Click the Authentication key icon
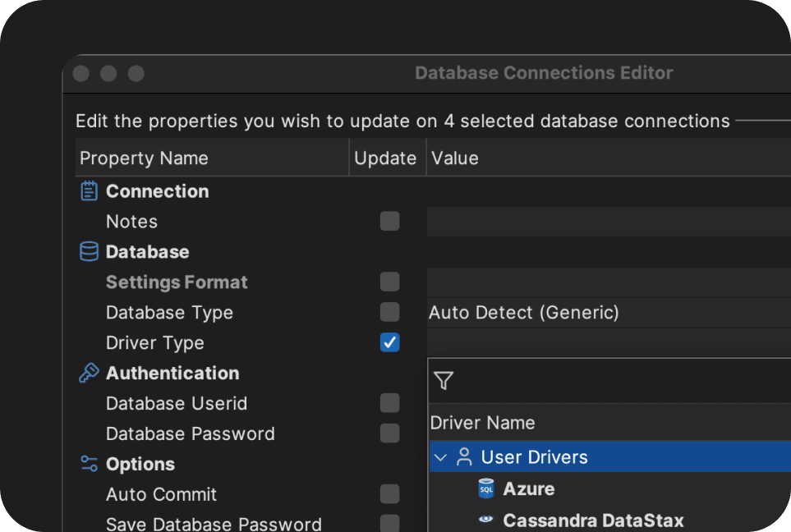This screenshot has height=532, width=791. (x=88, y=373)
